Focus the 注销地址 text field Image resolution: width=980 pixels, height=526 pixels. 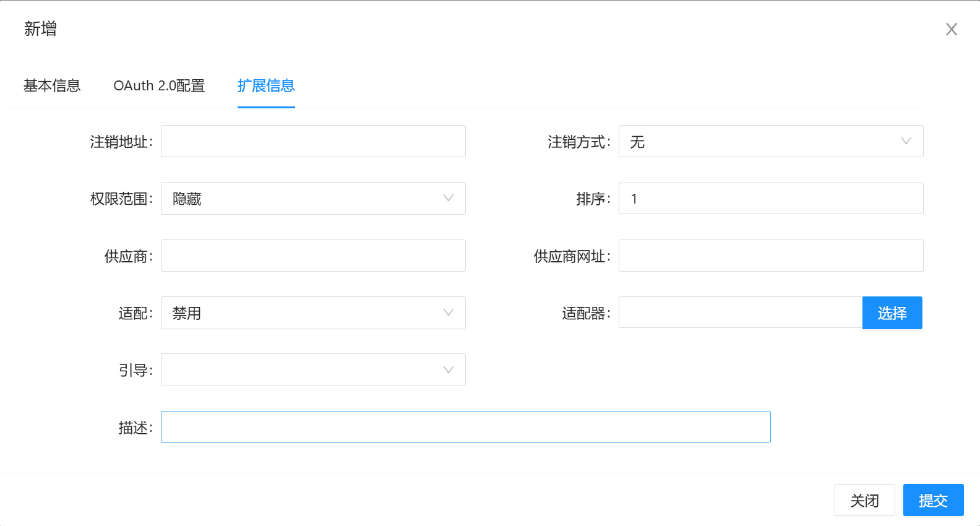(313, 141)
